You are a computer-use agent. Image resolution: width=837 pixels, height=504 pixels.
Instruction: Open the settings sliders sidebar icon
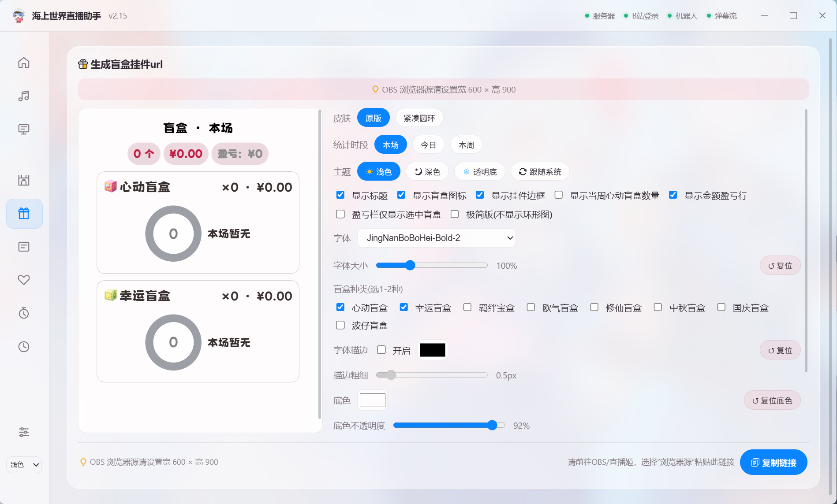pos(24,432)
